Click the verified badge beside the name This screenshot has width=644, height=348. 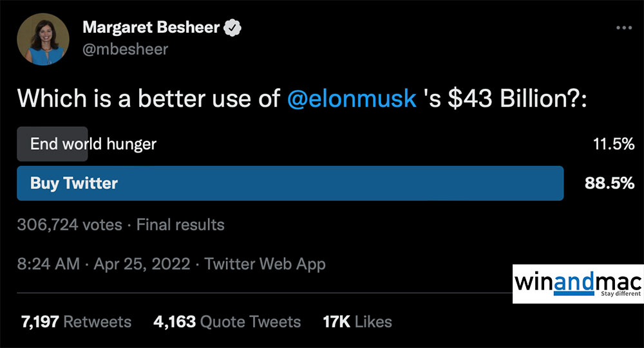(x=231, y=28)
